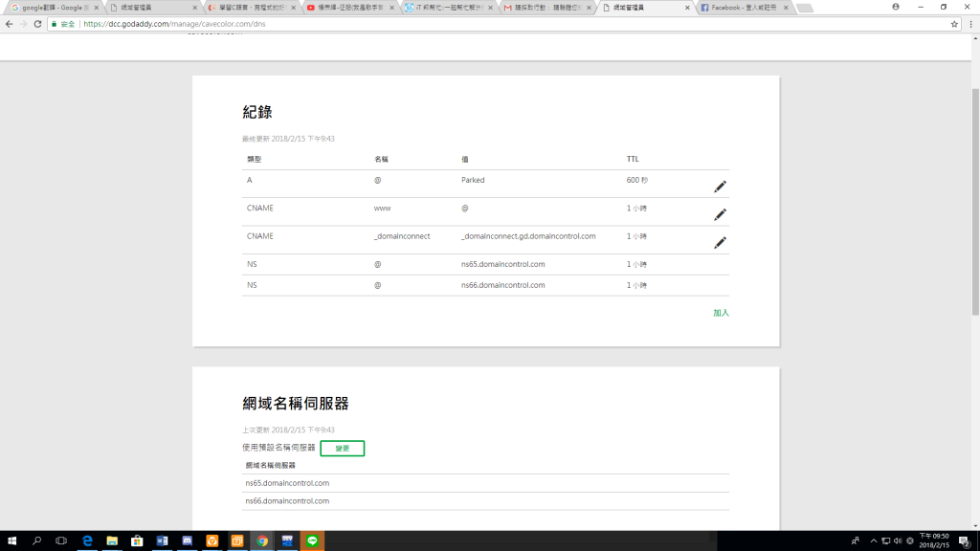
Task: Bookmark this page with the star icon
Action: [954, 24]
